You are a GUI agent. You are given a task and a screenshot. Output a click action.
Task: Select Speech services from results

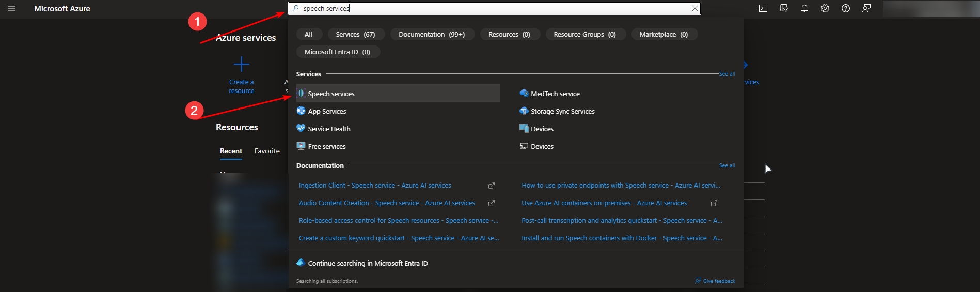coord(331,94)
